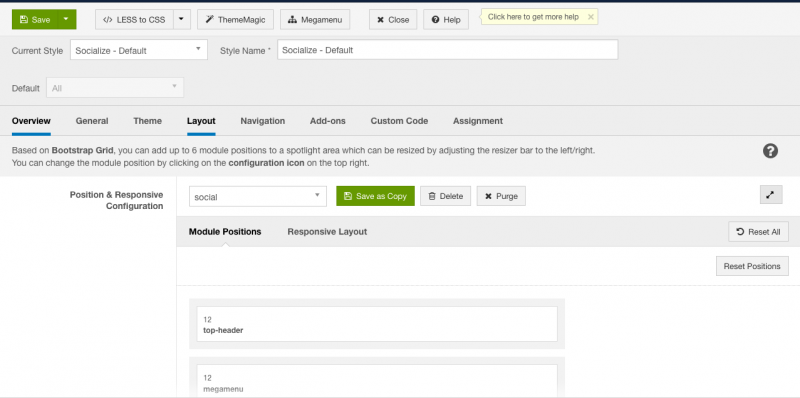Switch to the General tab
Viewport: 800px width, 398px height.
click(92, 121)
